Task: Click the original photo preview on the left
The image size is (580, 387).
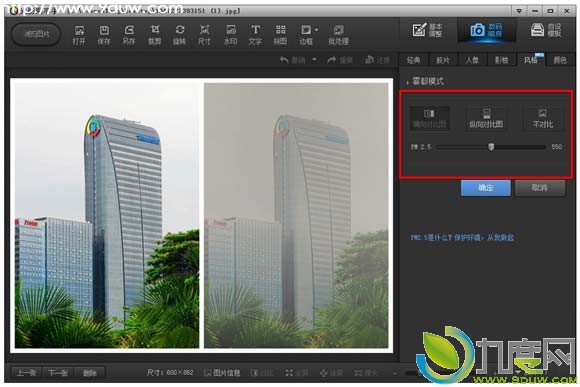Action: [x=107, y=215]
